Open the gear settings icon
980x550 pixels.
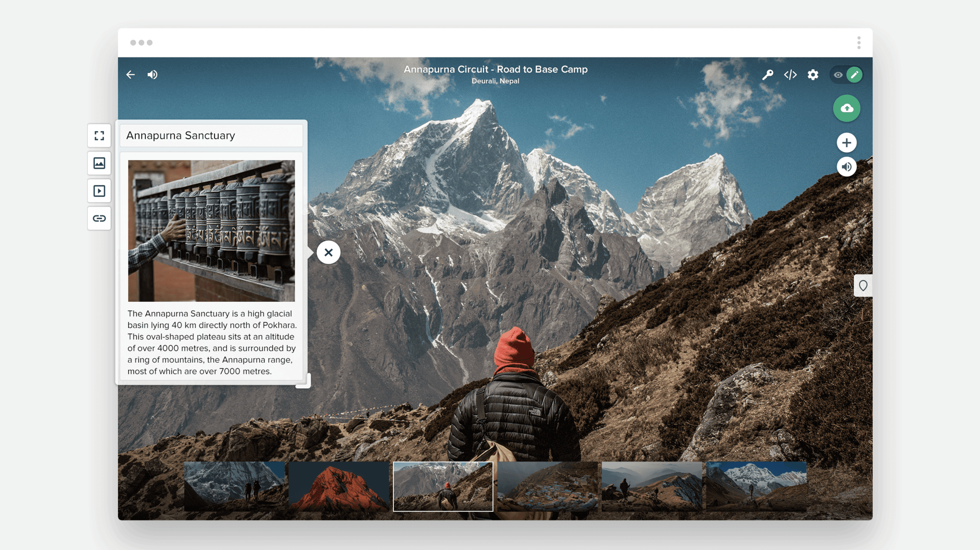point(813,75)
